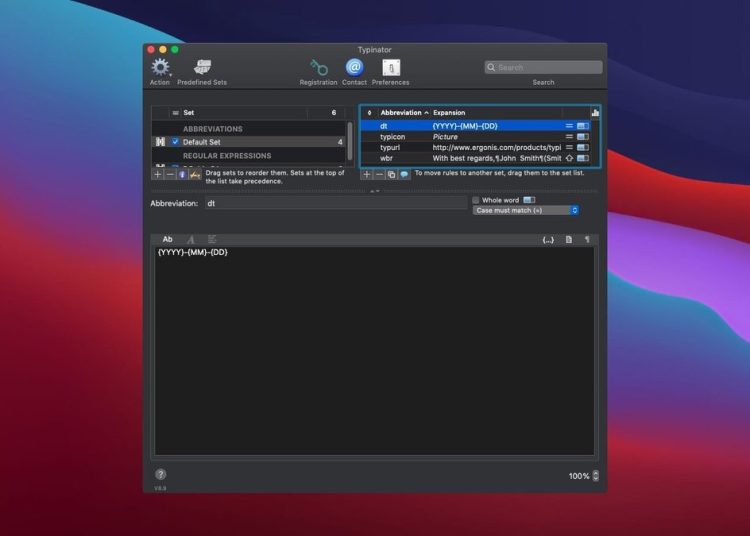This screenshot has height=536, width=750.
Task: Uncheck the Default Set checkbox
Action: click(x=175, y=142)
